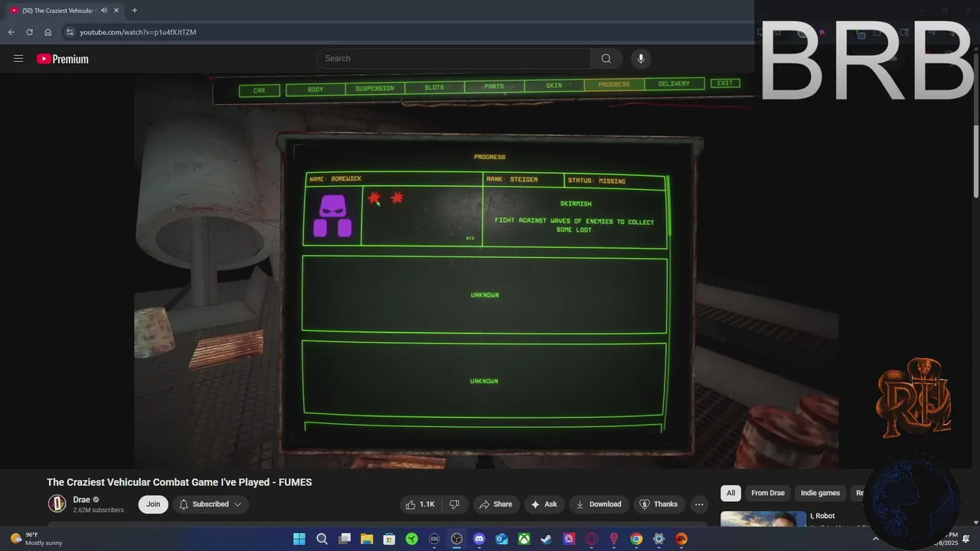
Task: Open OBS Studio from taskbar
Action: tap(456, 539)
